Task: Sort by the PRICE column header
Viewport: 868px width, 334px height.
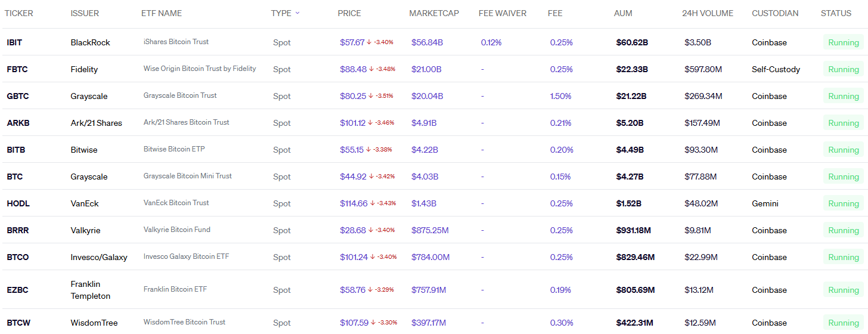Action: [x=349, y=13]
